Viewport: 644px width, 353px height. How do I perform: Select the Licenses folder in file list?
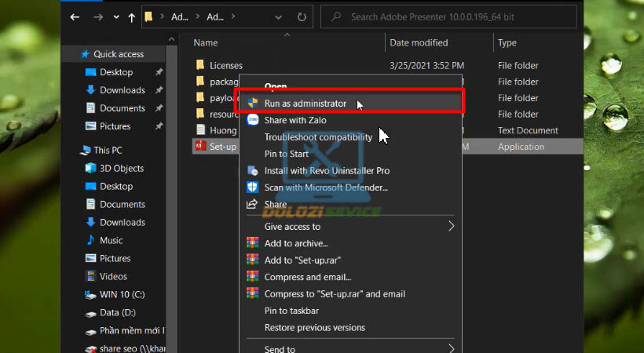(225, 65)
